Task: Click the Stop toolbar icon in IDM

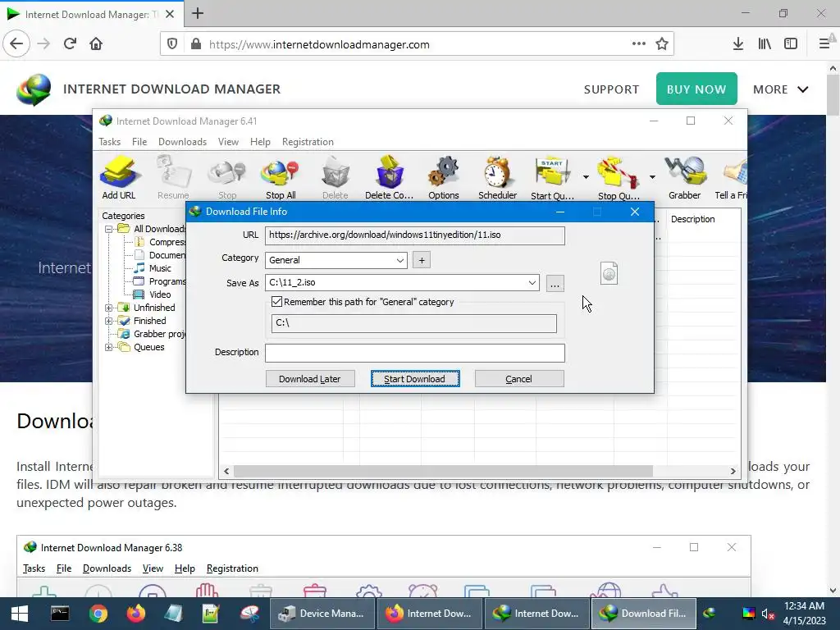Action: click(227, 178)
